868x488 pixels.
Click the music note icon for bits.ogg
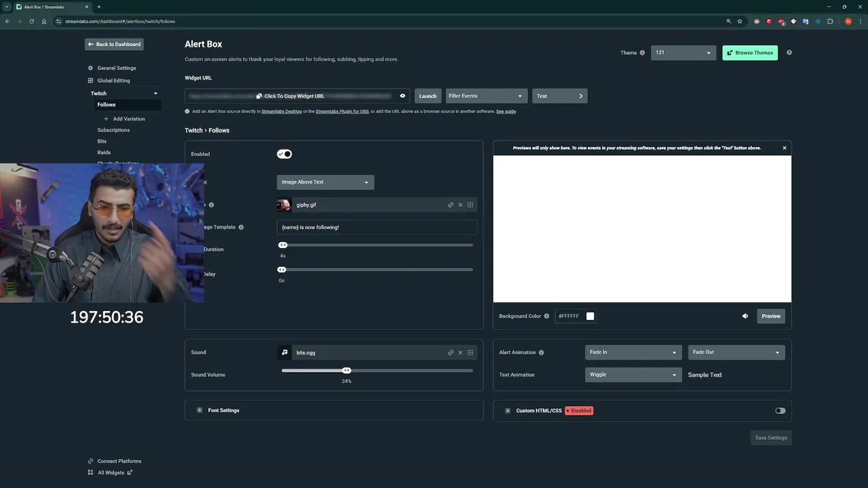point(284,352)
